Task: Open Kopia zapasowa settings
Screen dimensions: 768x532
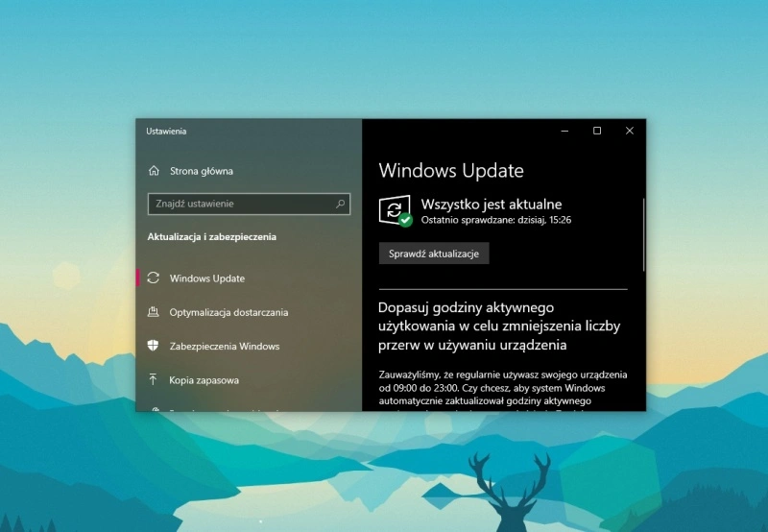Action: (204, 380)
